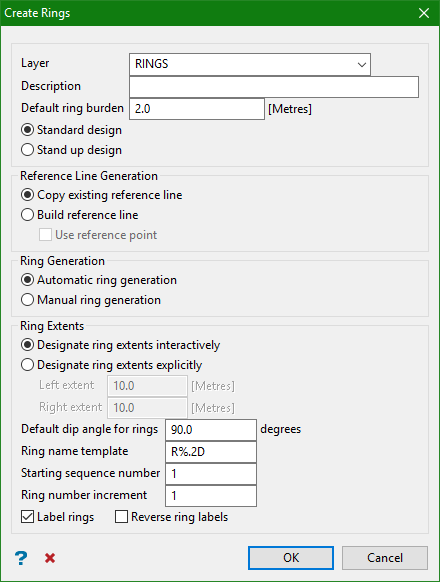440x582 pixels.
Task: Select Automatic ring generation
Action: point(99,280)
